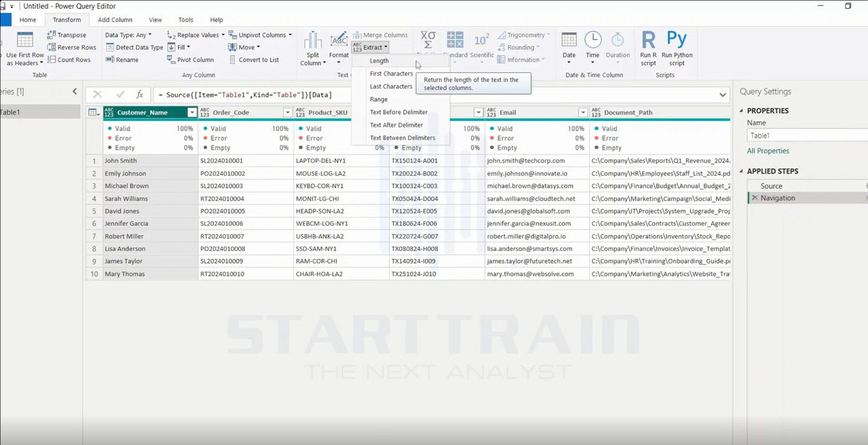Click the Email column data type icon

click(491, 112)
